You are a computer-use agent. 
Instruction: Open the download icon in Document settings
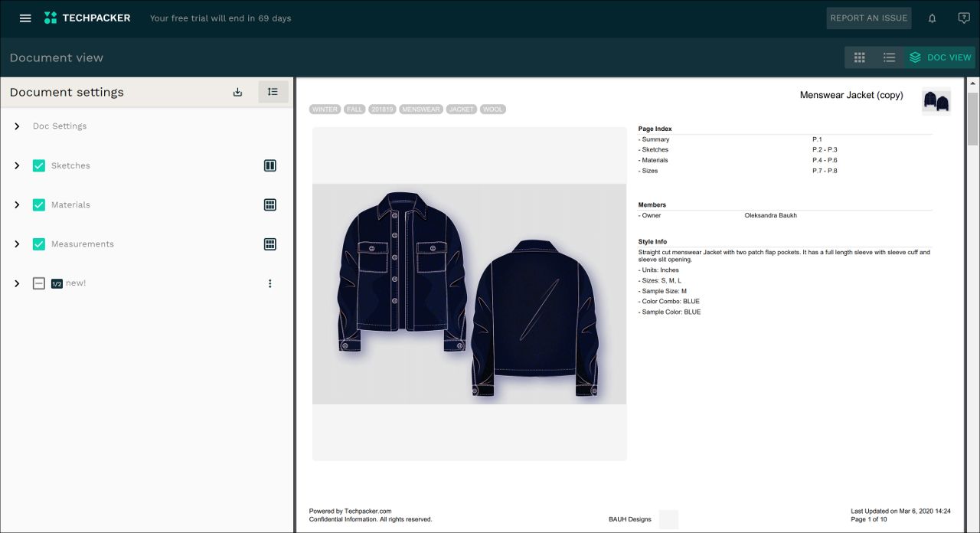coord(237,91)
